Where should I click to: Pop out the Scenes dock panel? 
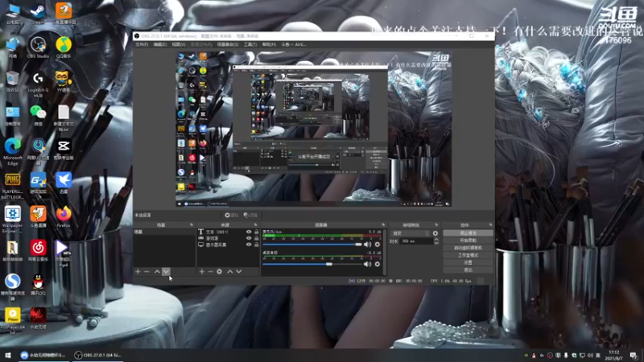pos(192,225)
